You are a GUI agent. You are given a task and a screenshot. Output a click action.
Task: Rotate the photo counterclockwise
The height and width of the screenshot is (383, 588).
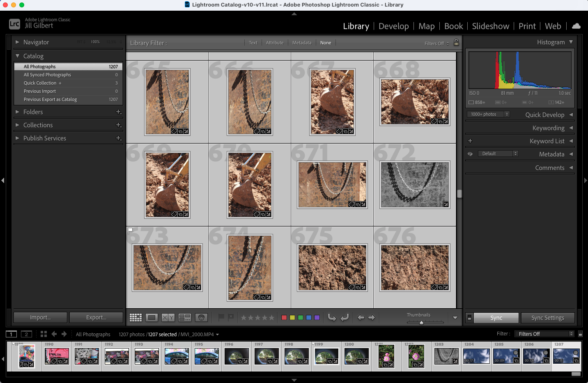(x=332, y=317)
